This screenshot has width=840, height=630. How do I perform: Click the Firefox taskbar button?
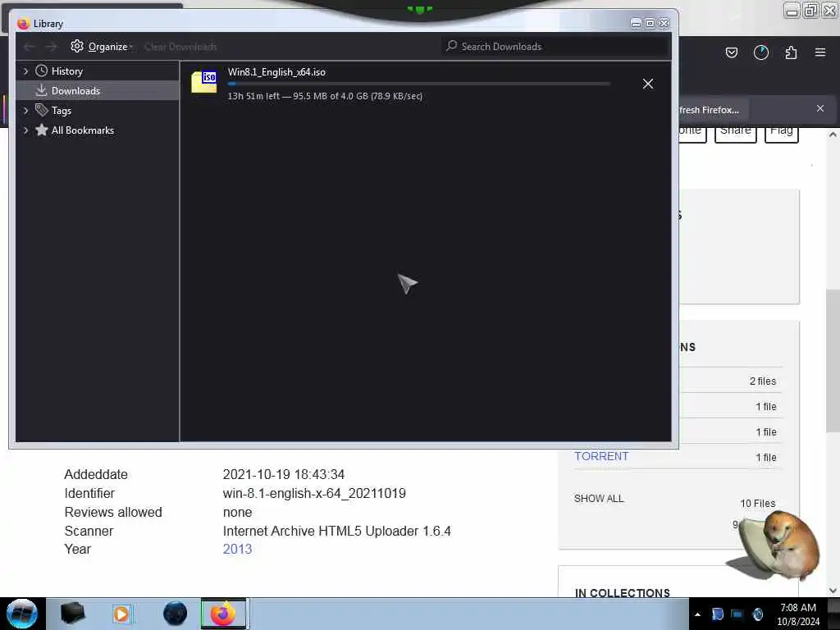click(223, 614)
